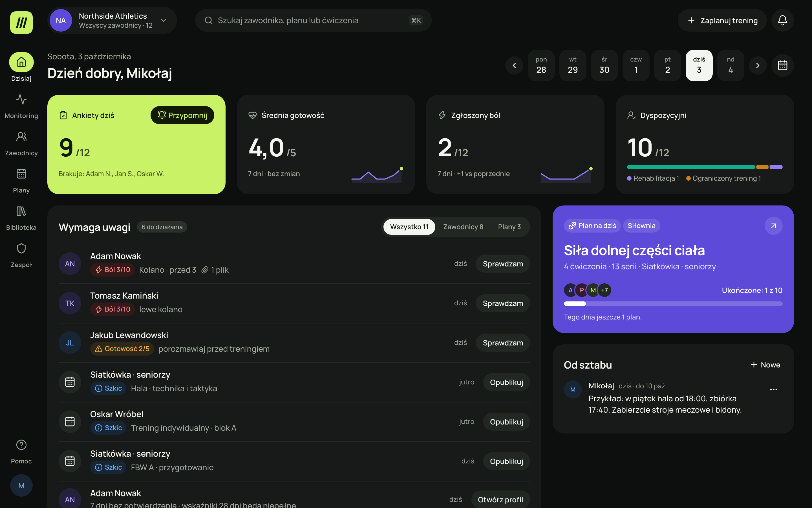The height and width of the screenshot is (508, 812).
Task: Open the Dzisiaj home icon in sidebar
Action: 21,62
